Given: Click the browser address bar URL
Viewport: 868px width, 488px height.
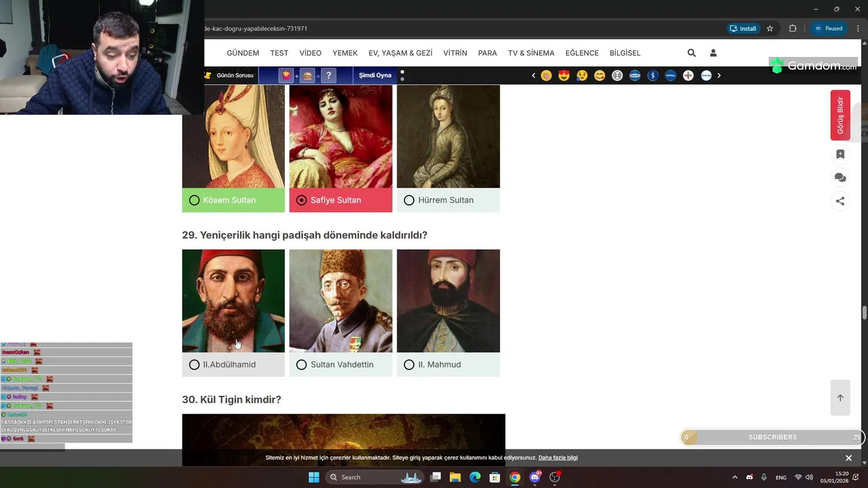Looking at the screenshot, I should pyautogui.click(x=256, y=28).
